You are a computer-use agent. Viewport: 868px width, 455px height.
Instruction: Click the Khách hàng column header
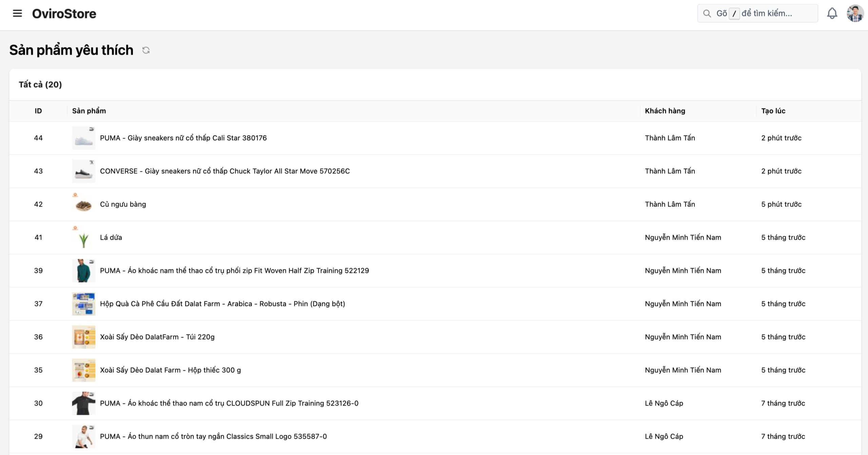(x=665, y=111)
